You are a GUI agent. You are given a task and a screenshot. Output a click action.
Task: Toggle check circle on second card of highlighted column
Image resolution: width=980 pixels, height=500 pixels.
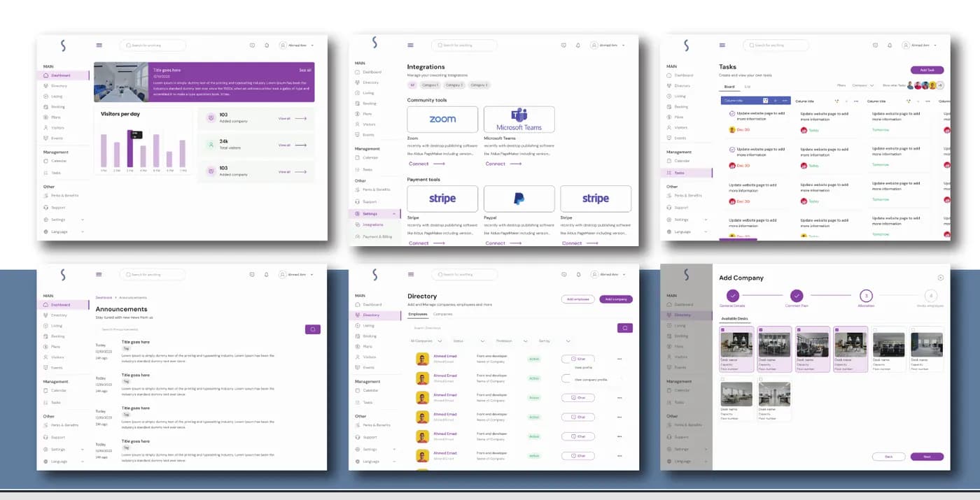click(x=732, y=150)
